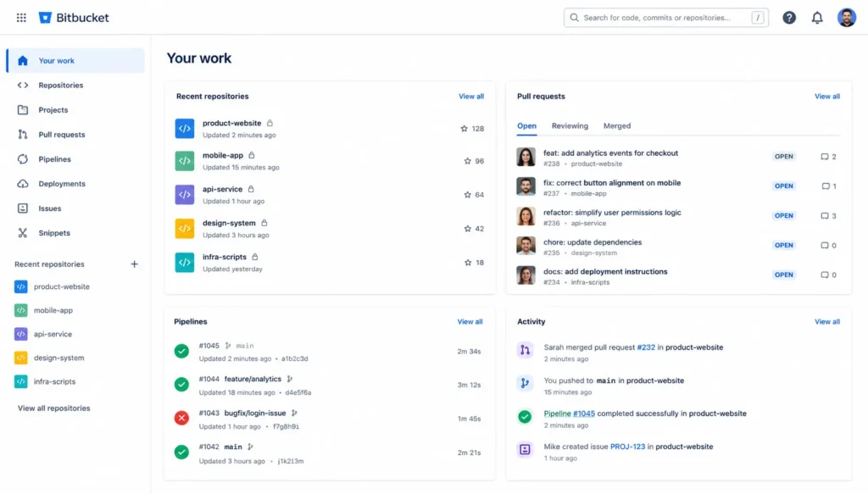Click issue icon beside Mike created issue
This screenshot has height=494, width=868.
coord(525,449)
